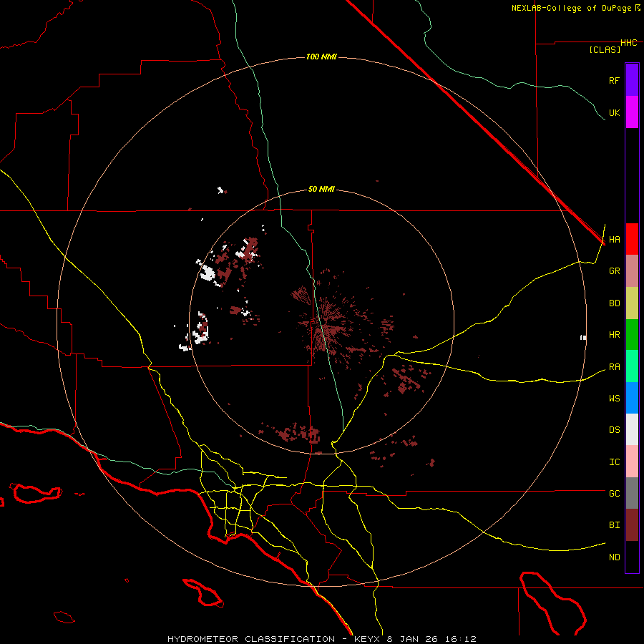The width and height of the screenshot is (644, 644).
Task: Click the ND label in legend
Action: click(614, 557)
